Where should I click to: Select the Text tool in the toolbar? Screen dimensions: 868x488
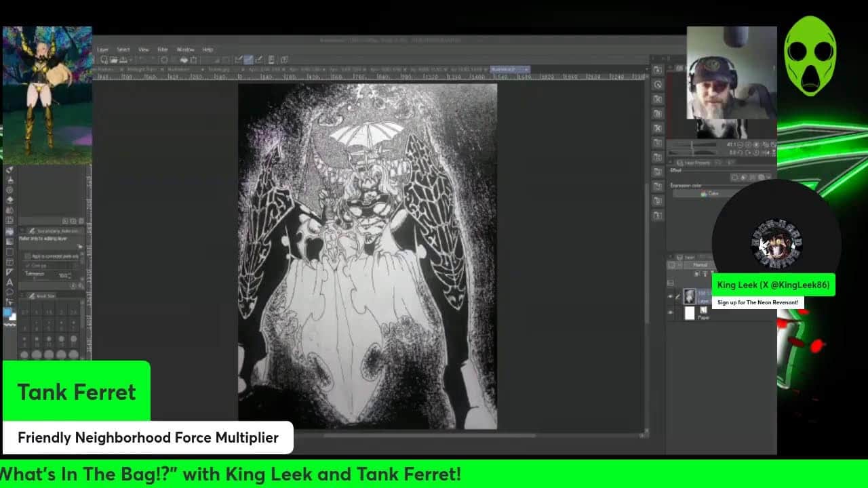point(9,282)
